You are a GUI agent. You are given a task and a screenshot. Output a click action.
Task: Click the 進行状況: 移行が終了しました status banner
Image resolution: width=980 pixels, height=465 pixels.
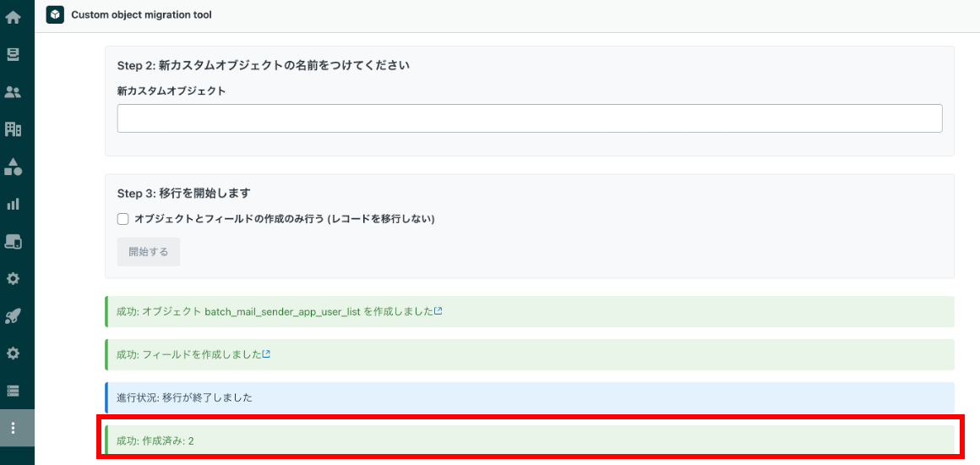pyautogui.click(x=530, y=397)
